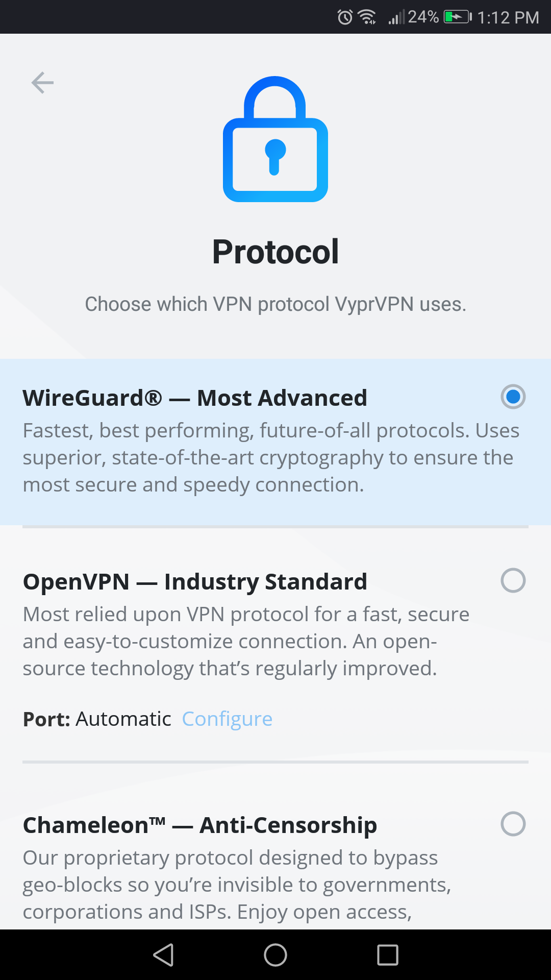Click the back arrow to exit Protocol settings
The image size is (551, 980).
click(x=42, y=82)
